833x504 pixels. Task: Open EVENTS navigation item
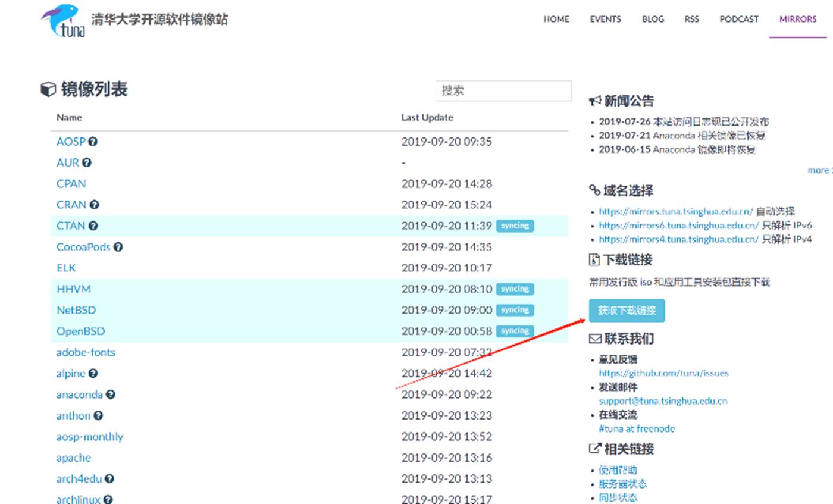605,19
